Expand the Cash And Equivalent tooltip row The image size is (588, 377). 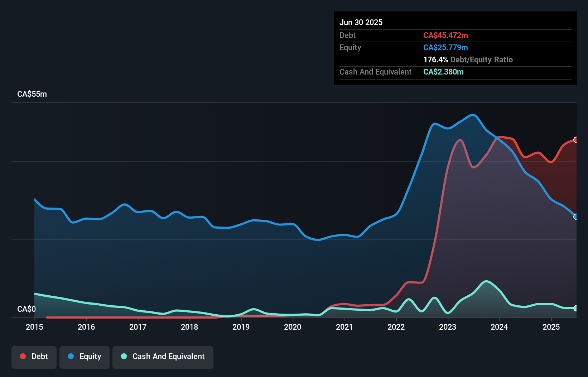tap(375, 72)
